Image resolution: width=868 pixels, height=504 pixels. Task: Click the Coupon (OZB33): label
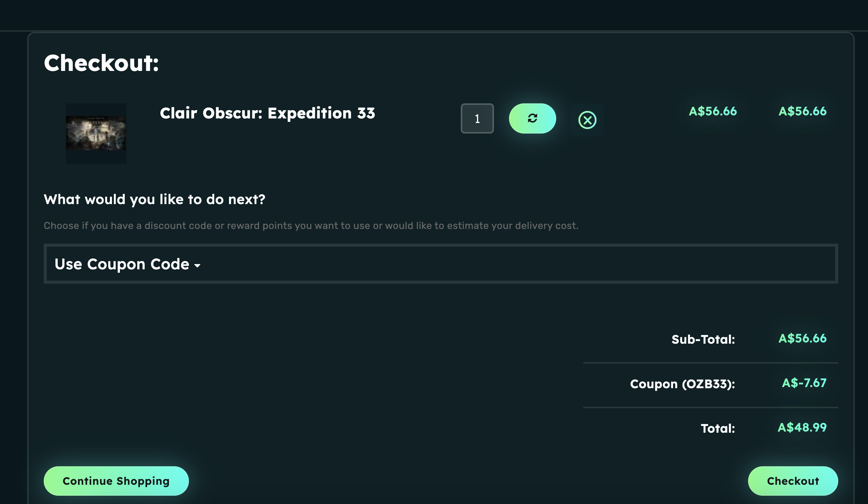pos(682,384)
